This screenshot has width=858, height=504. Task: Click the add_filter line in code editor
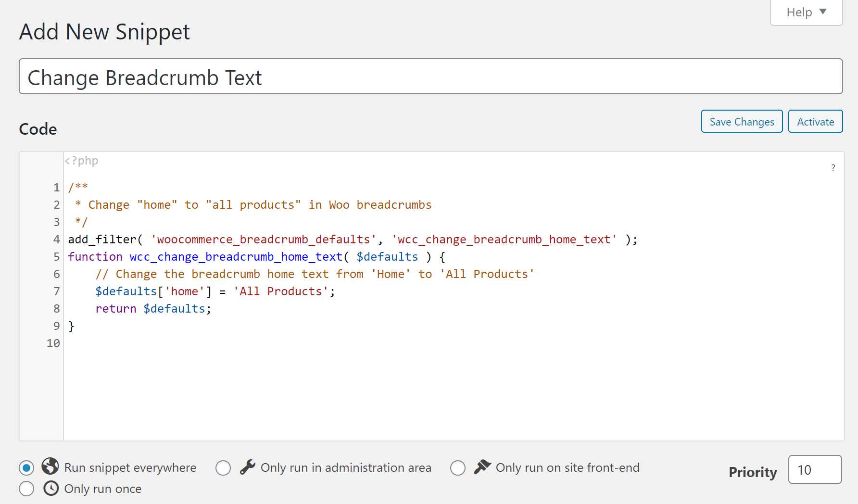(353, 239)
